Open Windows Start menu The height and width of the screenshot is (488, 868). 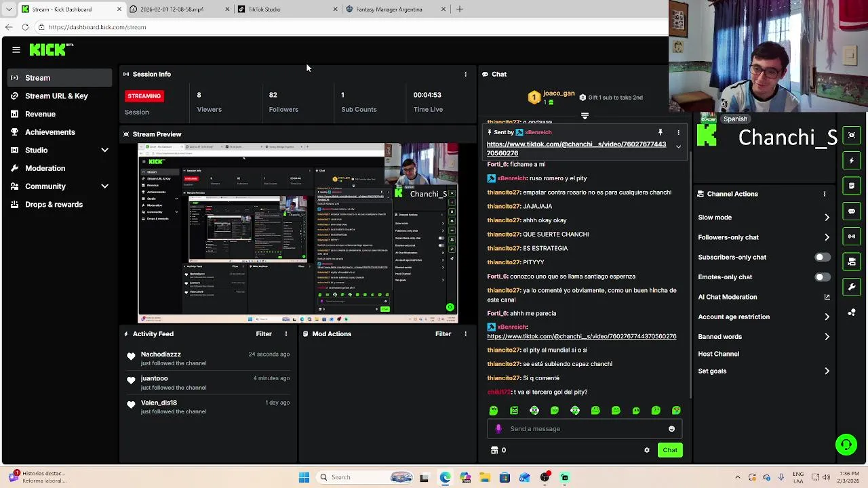pos(304,477)
